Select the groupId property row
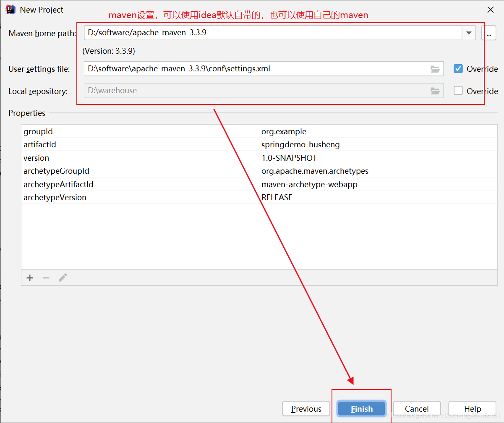This screenshot has width=504, height=423. tap(259, 131)
